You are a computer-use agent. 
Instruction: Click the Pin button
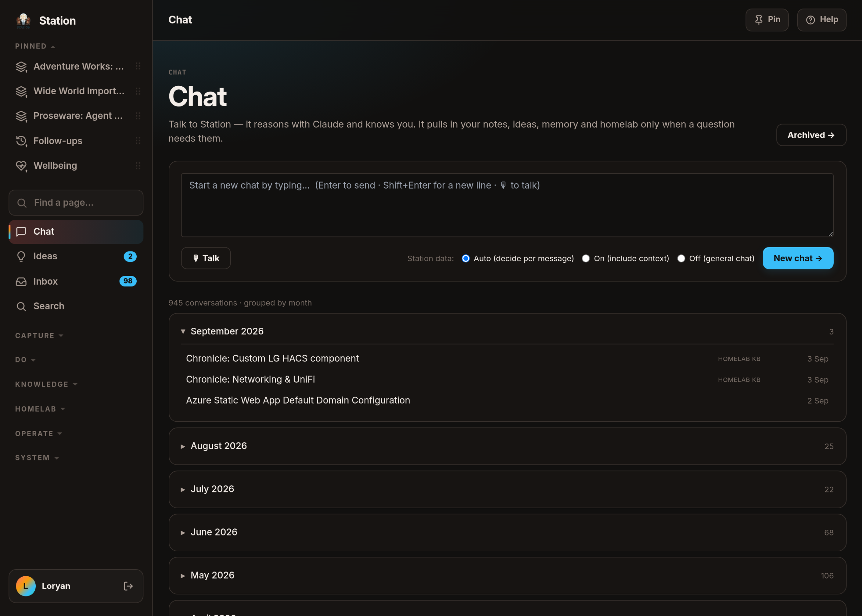pyautogui.click(x=767, y=20)
